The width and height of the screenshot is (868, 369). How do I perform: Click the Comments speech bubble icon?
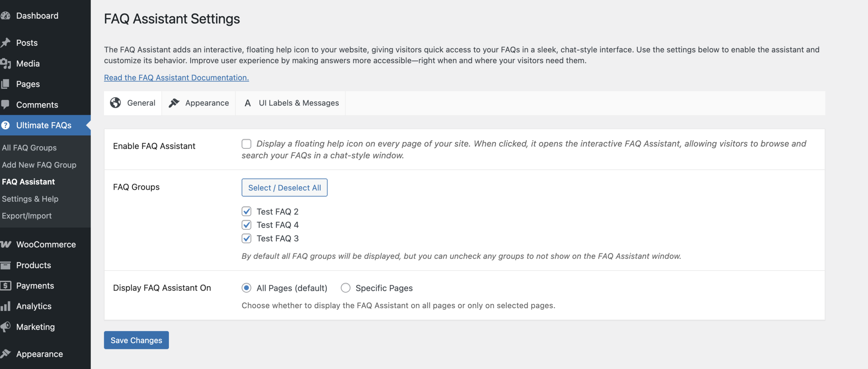pos(5,105)
